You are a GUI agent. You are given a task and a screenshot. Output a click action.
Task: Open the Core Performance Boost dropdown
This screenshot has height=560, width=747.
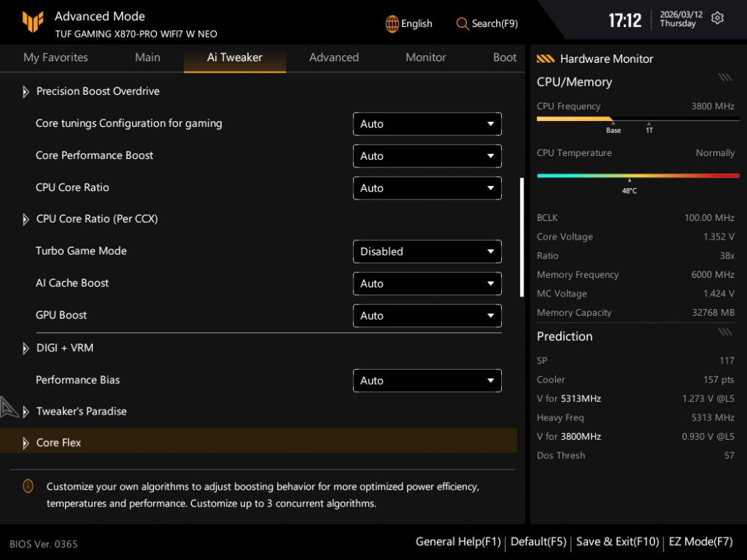(x=427, y=156)
